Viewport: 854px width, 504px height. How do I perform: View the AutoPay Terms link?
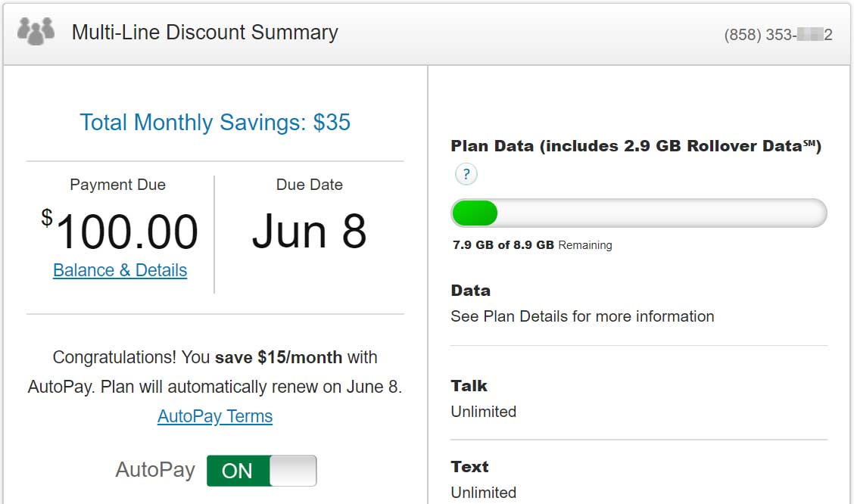(215, 416)
